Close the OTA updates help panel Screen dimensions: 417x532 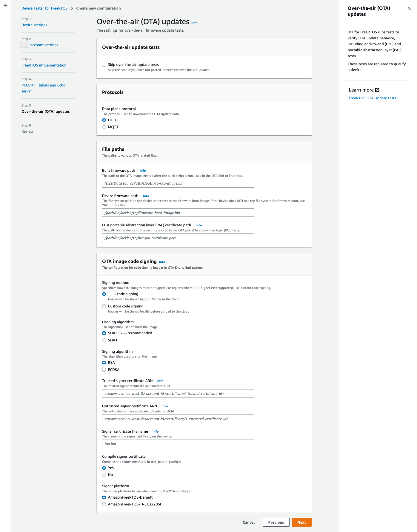(x=409, y=8)
